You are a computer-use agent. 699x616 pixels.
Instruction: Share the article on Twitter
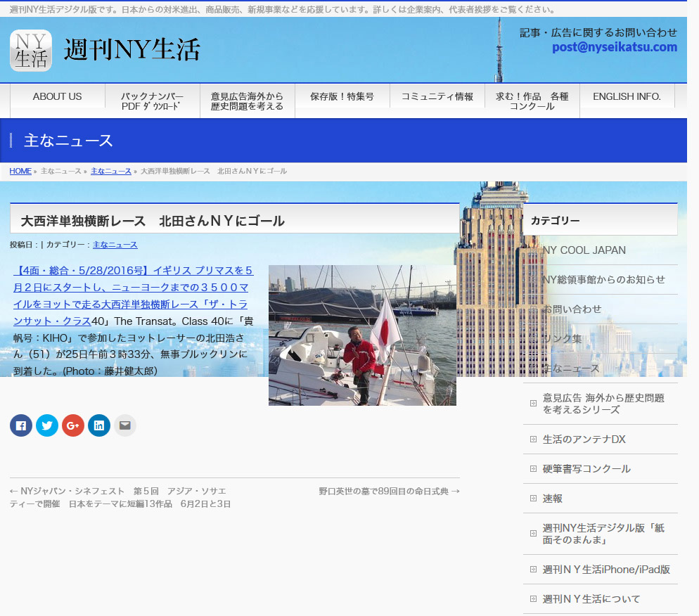click(x=46, y=425)
